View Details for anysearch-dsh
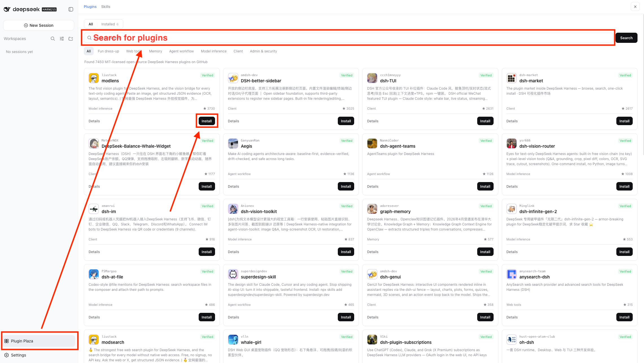The image size is (644, 363). 512,317
